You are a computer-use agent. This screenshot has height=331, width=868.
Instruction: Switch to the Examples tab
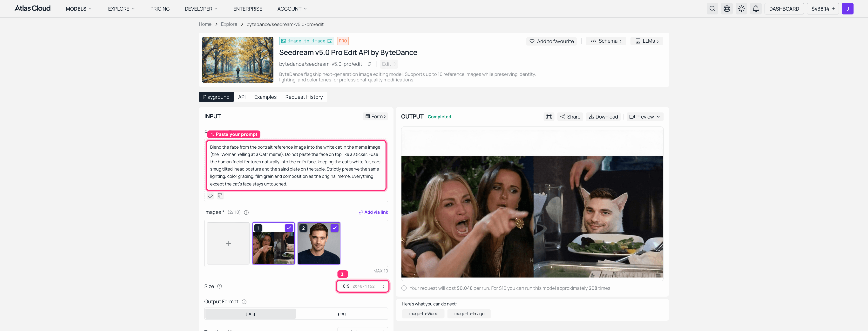tap(265, 97)
